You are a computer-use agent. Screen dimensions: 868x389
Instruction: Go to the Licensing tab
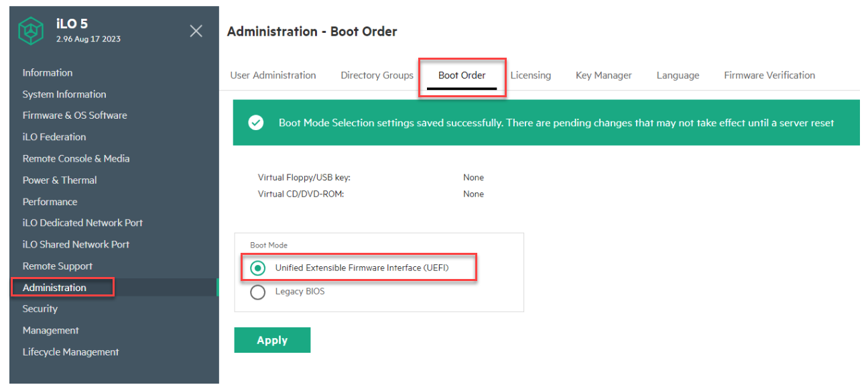(530, 75)
